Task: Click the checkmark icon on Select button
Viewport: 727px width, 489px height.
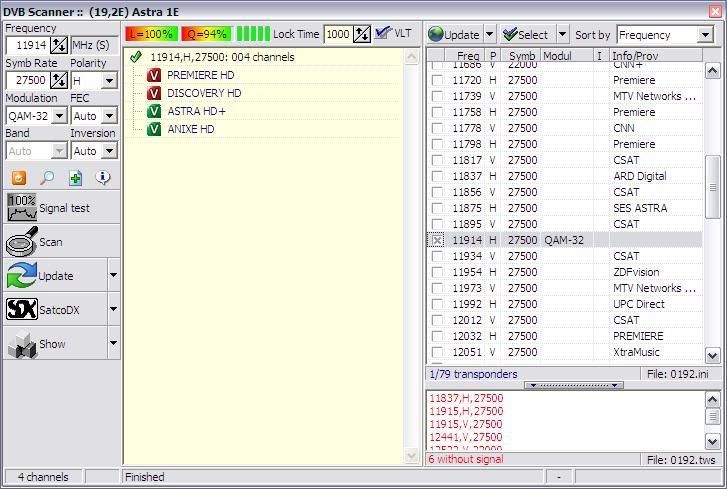Action: pos(510,34)
